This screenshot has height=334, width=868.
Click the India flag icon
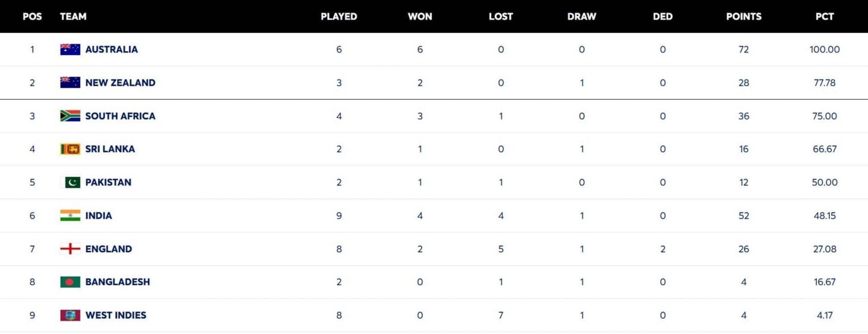[70, 216]
